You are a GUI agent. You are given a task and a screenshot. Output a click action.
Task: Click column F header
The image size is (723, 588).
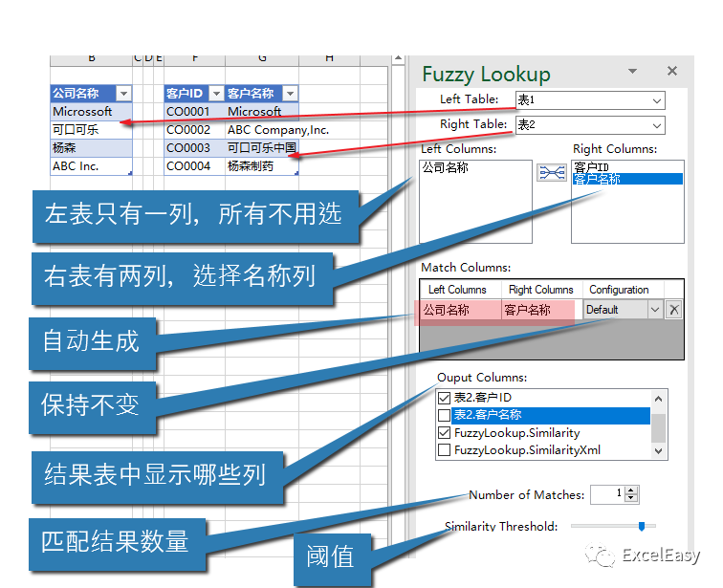(x=194, y=60)
